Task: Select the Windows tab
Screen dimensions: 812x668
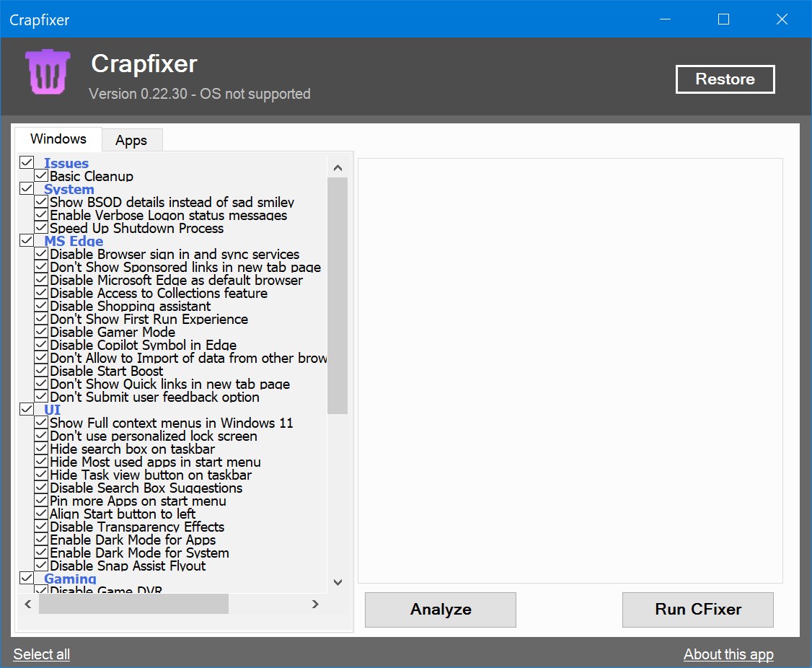Action: [x=58, y=139]
